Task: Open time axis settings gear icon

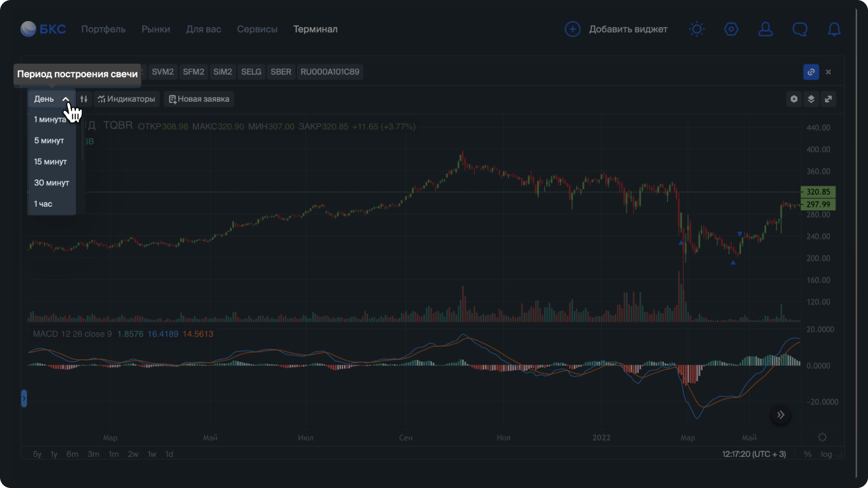Action: (823, 437)
